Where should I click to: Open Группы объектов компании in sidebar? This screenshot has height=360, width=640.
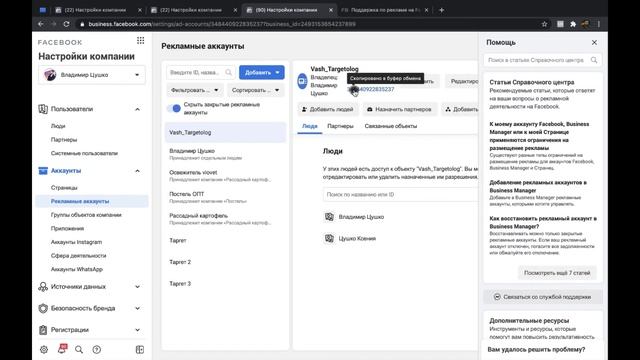point(86,215)
